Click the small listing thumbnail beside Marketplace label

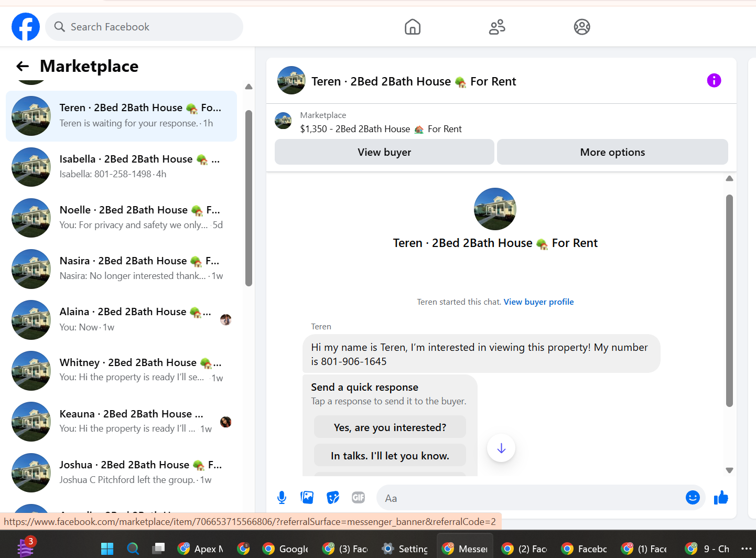click(283, 121)
